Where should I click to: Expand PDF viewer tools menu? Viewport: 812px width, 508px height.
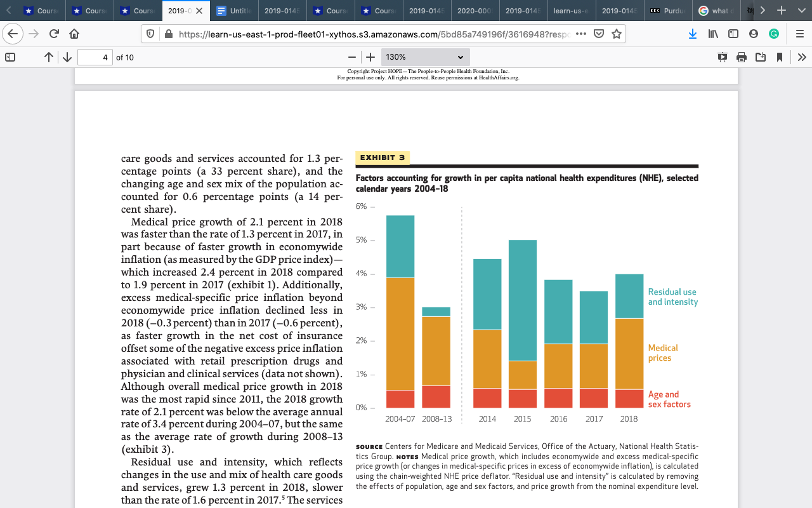pos(801,57)
